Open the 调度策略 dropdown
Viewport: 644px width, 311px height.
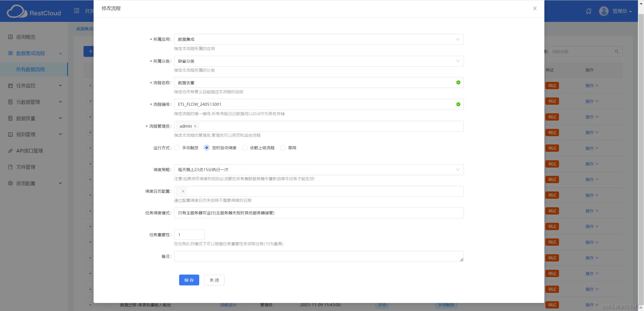[457, 170]
